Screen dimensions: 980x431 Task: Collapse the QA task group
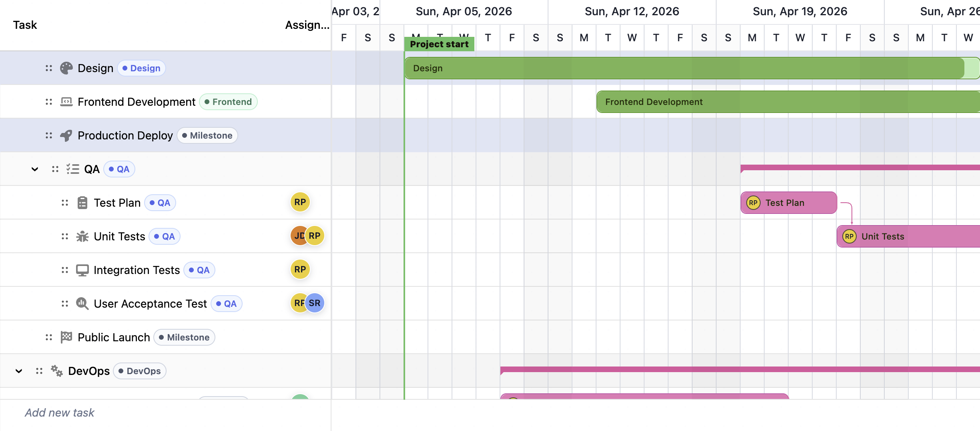[35, 169]
